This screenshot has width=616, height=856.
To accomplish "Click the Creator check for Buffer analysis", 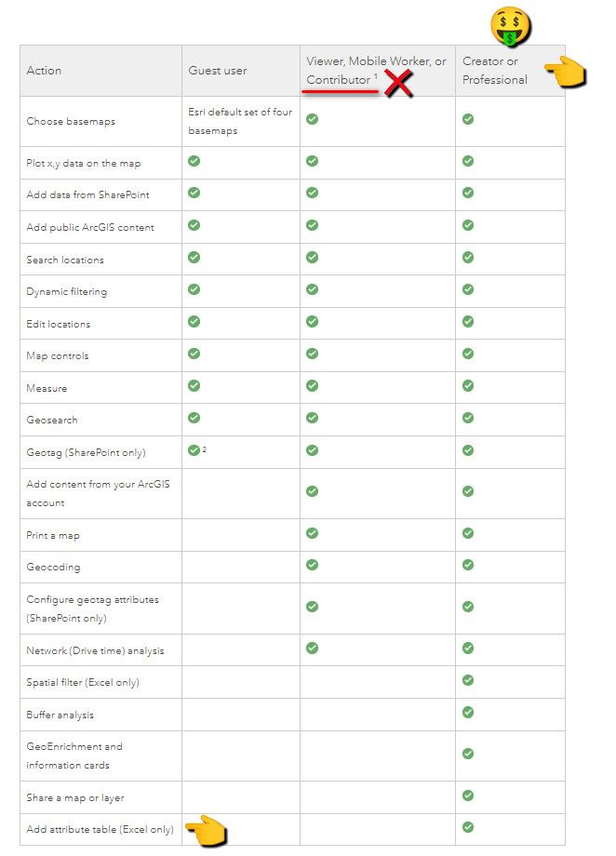I will tap(468, 713).
